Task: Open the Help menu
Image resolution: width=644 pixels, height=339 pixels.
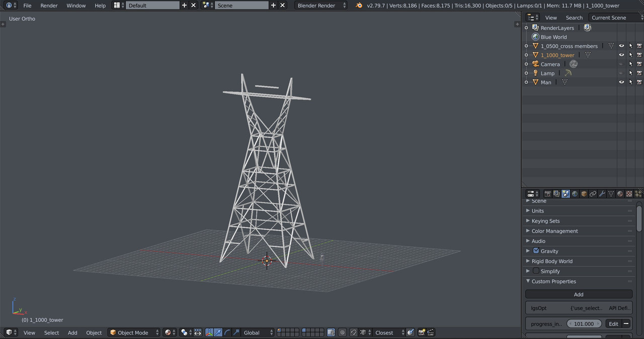Action: coord(100,5)
